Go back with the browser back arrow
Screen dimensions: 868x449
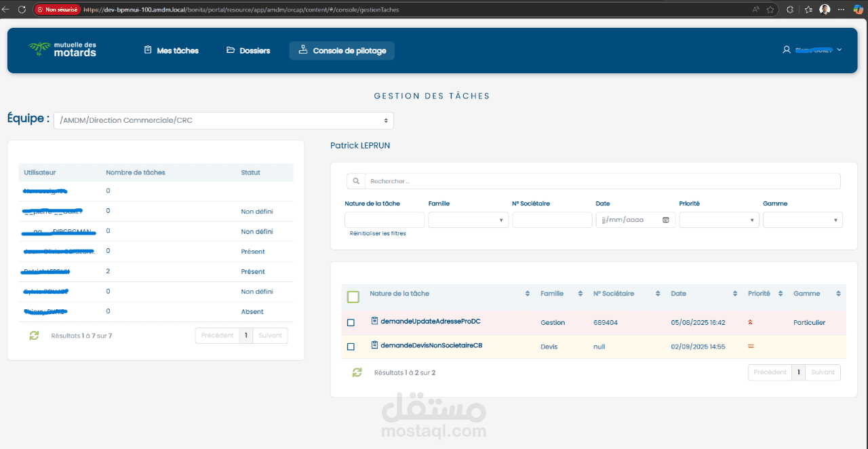coord(6,9)
